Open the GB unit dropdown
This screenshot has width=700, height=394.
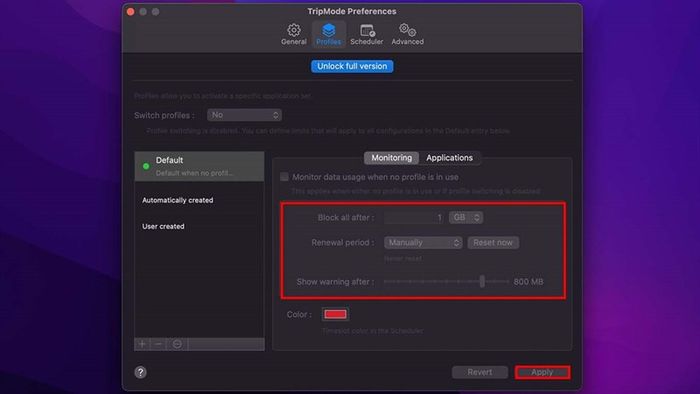click(466, 217)
